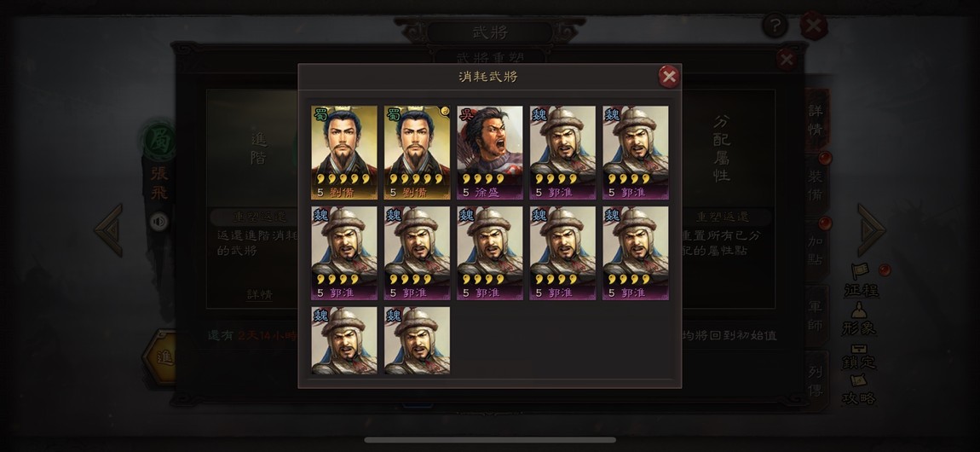Select the 涂盛 Wu general card
Screen dimensions: 980x452
(x=490, y=153)
